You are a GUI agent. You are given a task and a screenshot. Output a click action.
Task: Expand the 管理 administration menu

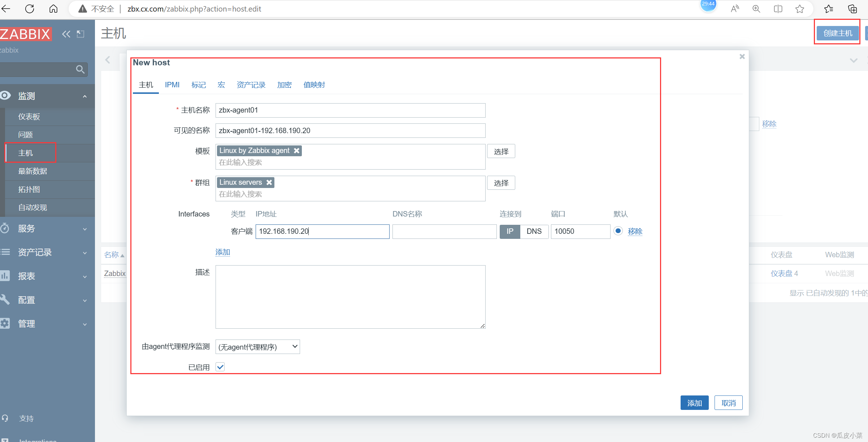pos(85,324)
